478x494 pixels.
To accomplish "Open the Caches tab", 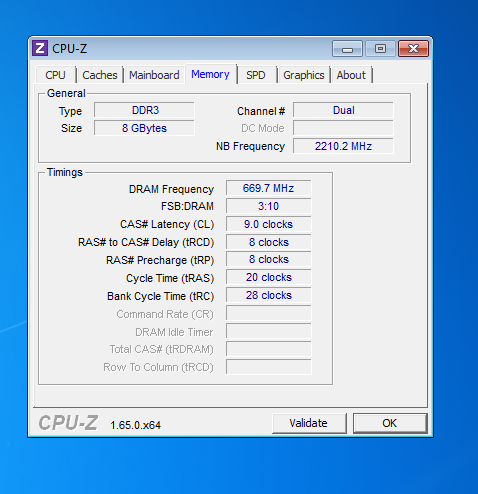I will (100, 75).
